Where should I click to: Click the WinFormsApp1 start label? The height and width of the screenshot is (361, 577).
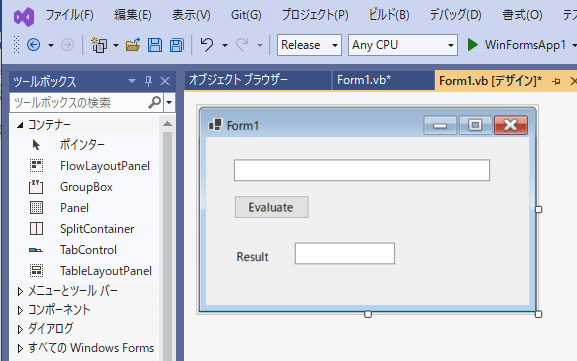coord(525,45)
